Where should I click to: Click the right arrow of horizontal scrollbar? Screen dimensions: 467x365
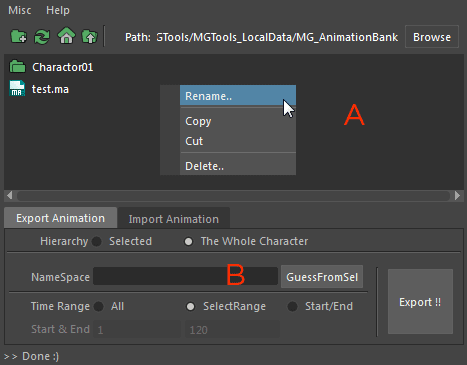(x=457, y=195)
